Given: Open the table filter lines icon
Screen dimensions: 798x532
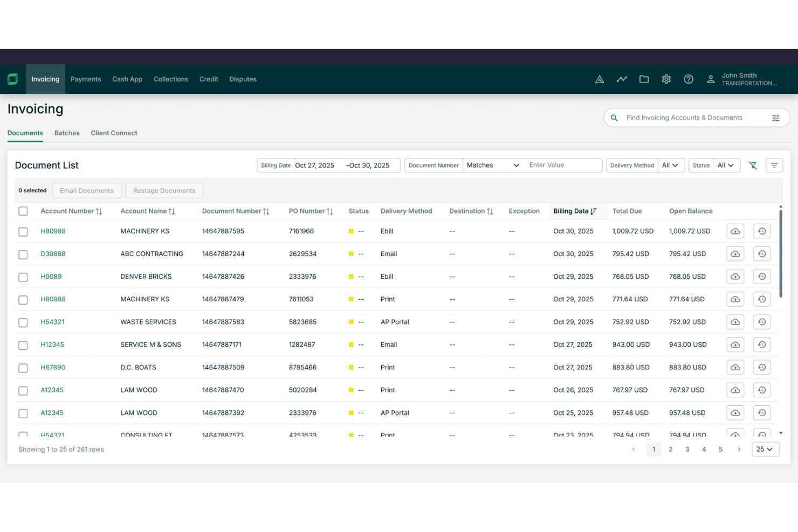Looking at the screenshot, I should click(774, 165).
